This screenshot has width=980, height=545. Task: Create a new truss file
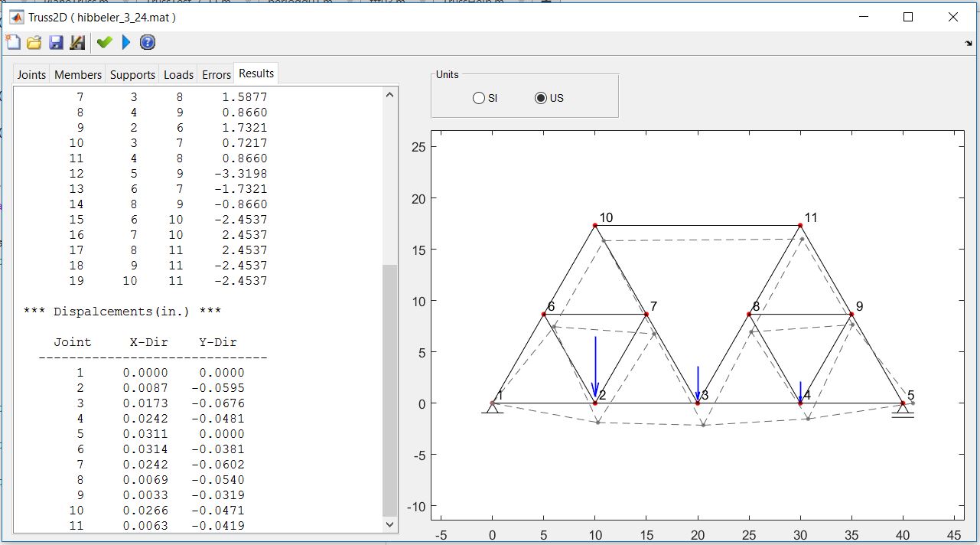tap(13, 42)
